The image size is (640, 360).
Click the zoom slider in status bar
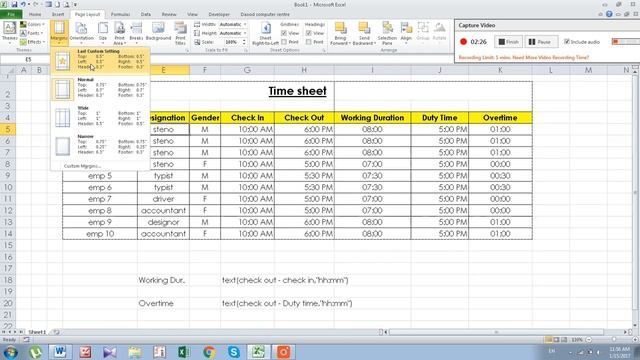pos(614,340)
